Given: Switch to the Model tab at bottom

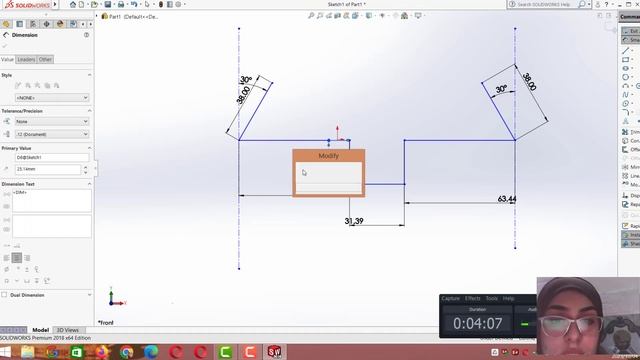Looking at the screenshot, I should tap(40, 330).
